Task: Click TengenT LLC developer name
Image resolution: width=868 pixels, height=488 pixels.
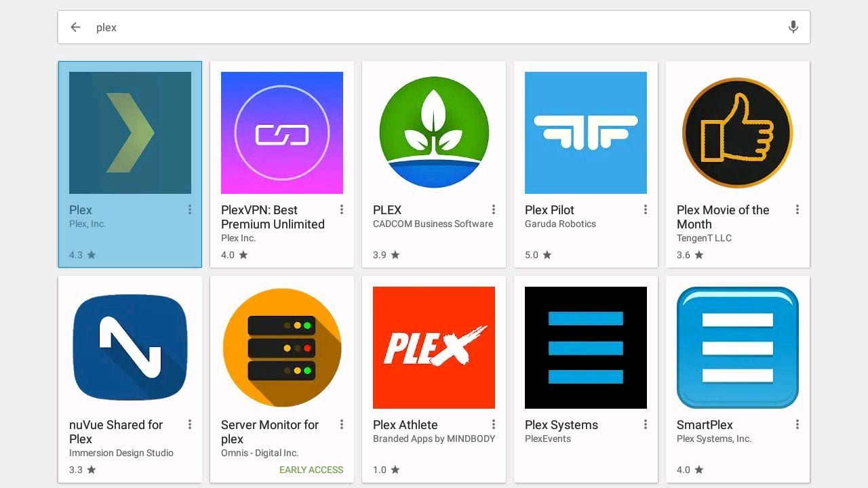Action: point(704,238)
